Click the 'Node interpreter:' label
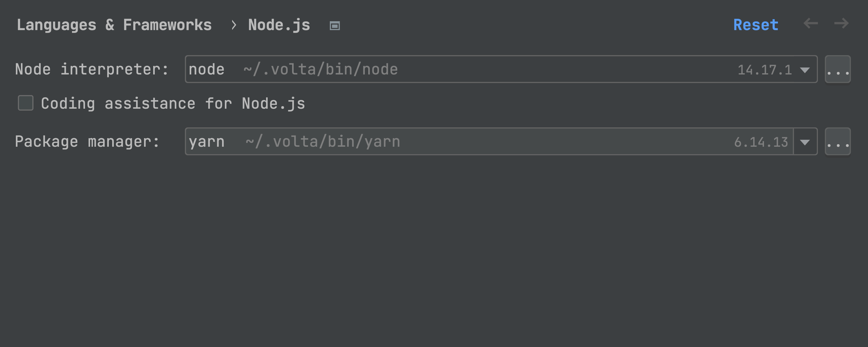Viewport: 868px width, 347px height. pos(92,69)
